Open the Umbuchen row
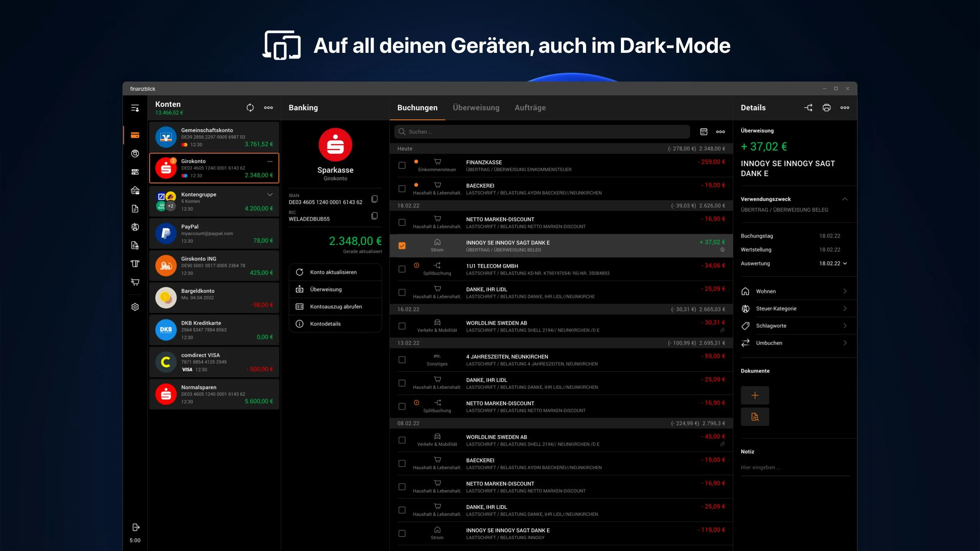 pyautogui.click(x=795, y=343)
